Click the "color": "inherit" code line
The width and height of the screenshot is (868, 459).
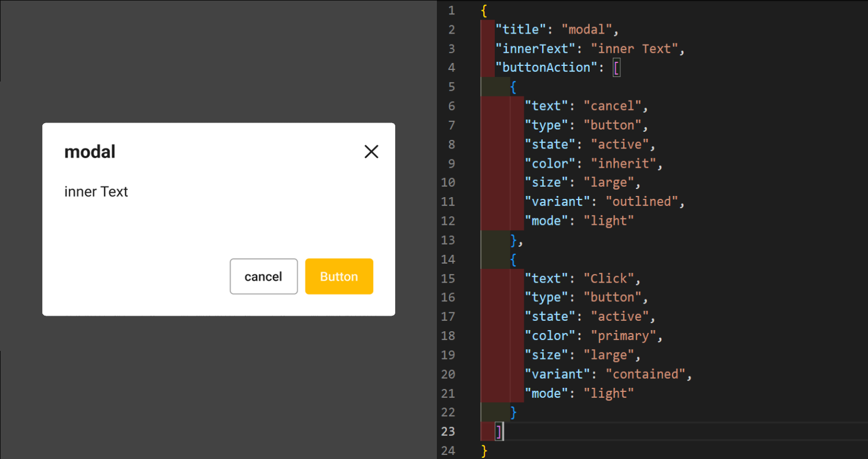pyautogui.click(x=594, y=163)
